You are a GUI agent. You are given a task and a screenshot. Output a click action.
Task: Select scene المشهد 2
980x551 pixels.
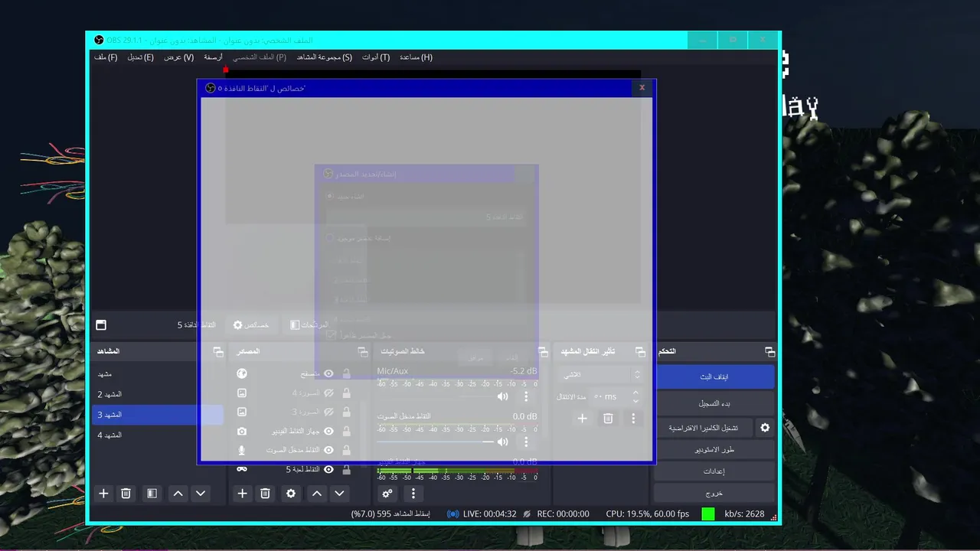(158, 394)
